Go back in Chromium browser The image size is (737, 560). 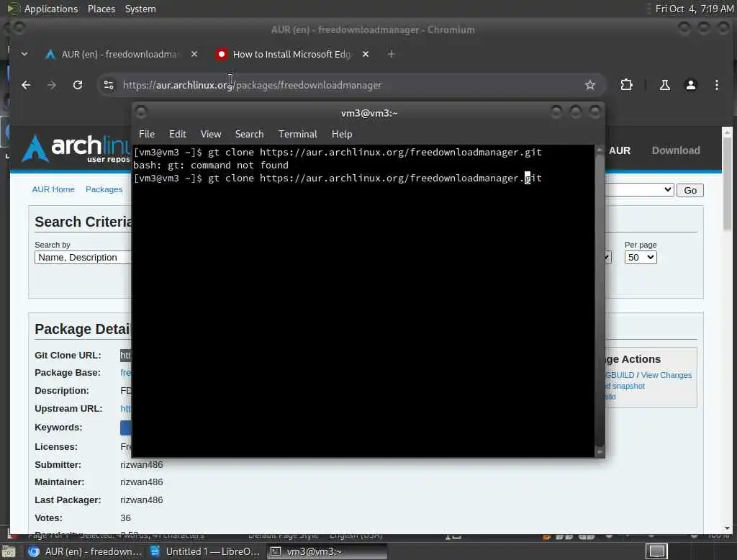pyautogui.click(x=27, y=85)
